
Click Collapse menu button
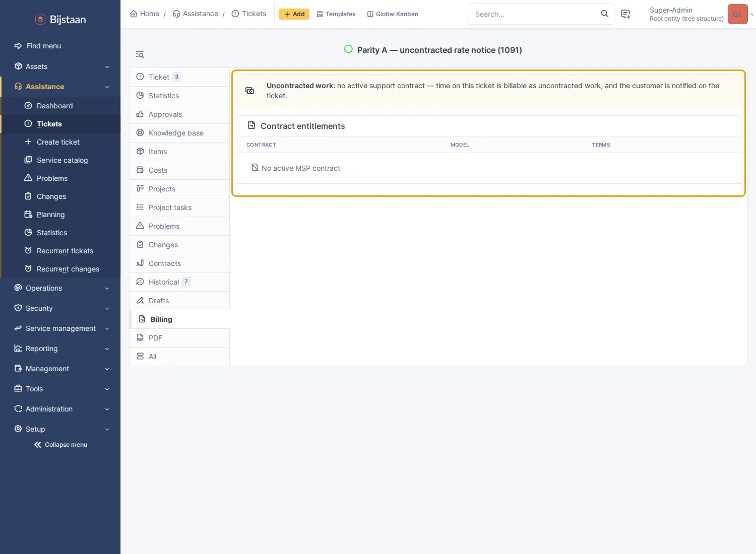60,445
